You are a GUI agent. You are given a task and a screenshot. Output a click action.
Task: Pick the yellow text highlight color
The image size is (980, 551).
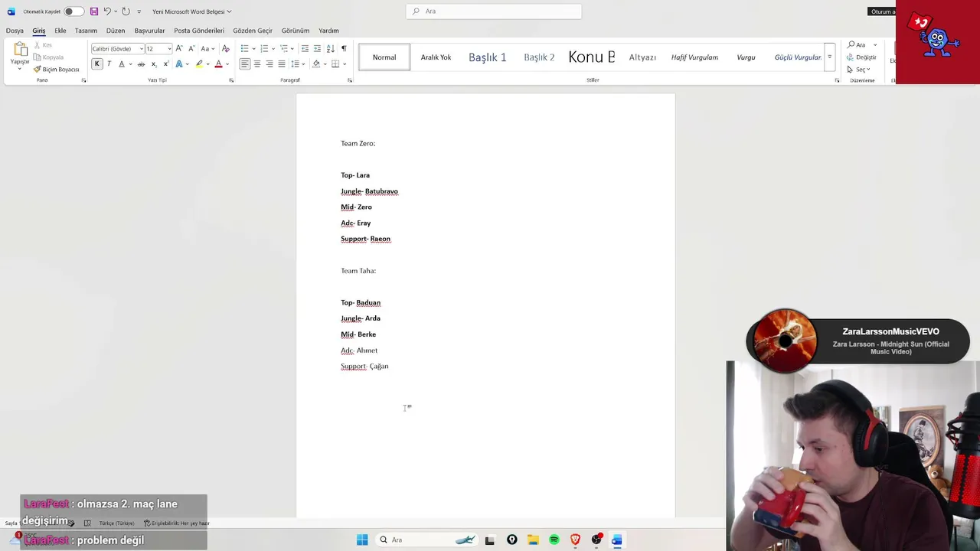point(199,64)
